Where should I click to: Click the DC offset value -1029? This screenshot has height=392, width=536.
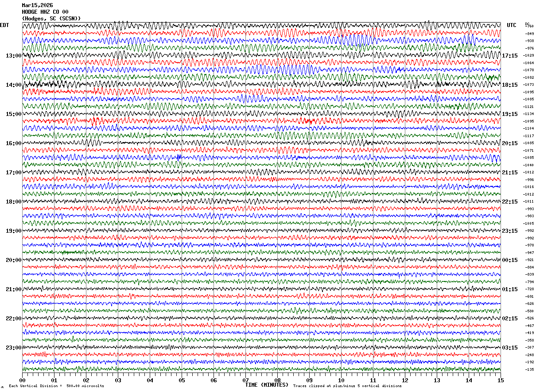click(x=529, y=55)
